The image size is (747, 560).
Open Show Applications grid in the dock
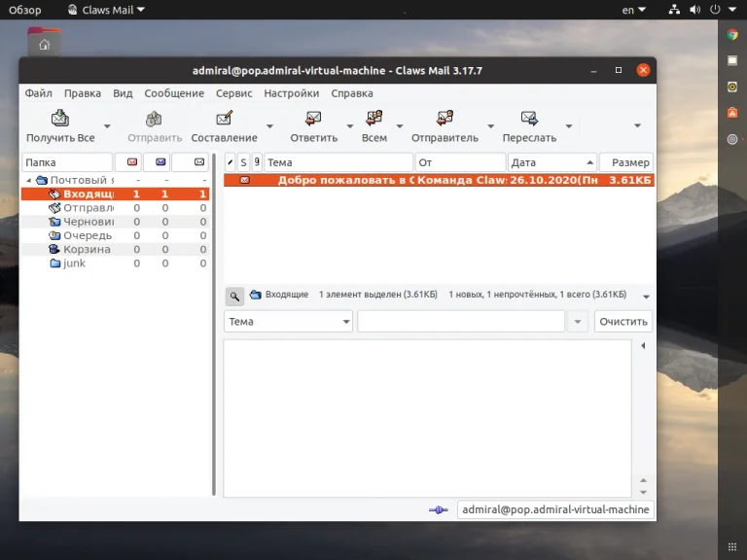point(732,547)
